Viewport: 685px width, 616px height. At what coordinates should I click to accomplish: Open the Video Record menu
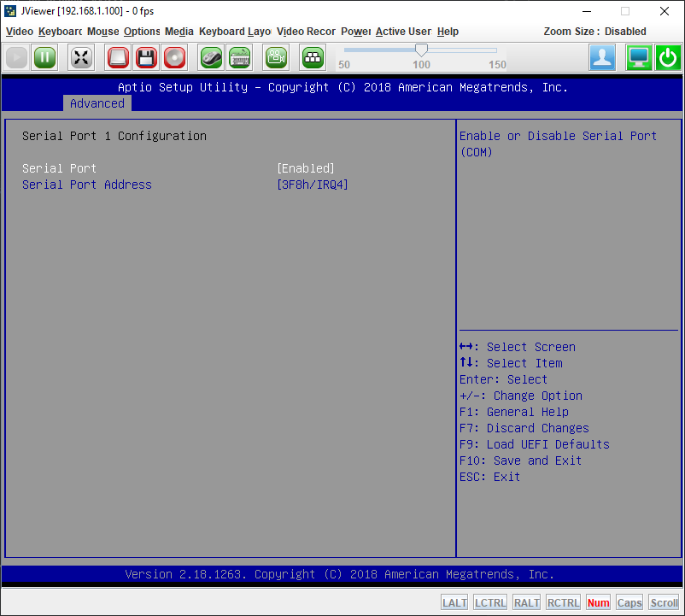tap(306, 32)
